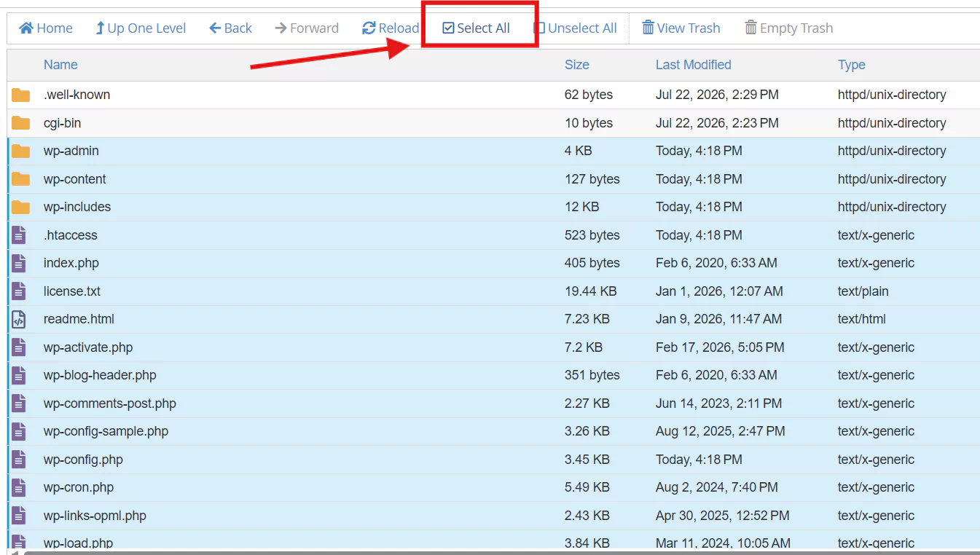980x555 pixels.
Task: Click the wp-content folder icon
Action: [20, 179]
